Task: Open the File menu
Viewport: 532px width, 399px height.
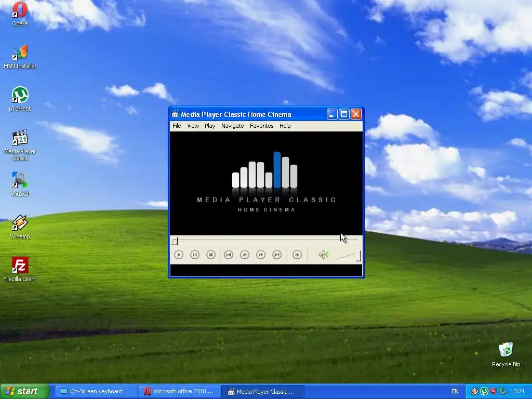Action: coord(177,126)
